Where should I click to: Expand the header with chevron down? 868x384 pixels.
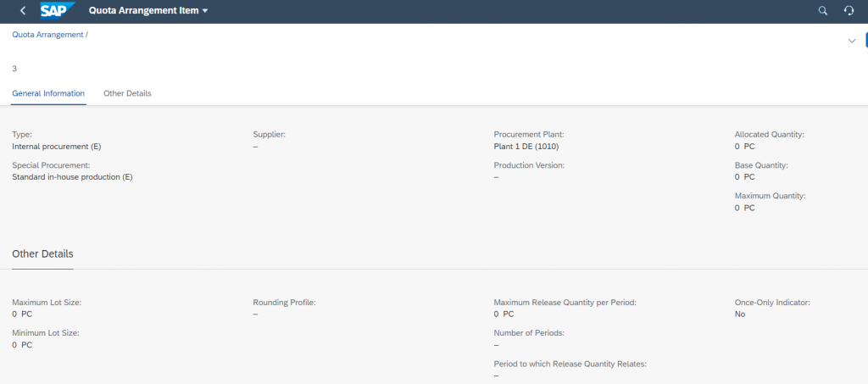click(x=852, y=41)
